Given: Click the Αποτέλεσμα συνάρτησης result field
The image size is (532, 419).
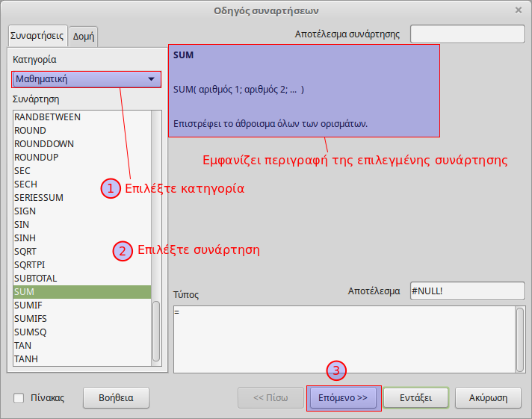Looking at the screenshot, I should tap(467, 34).
